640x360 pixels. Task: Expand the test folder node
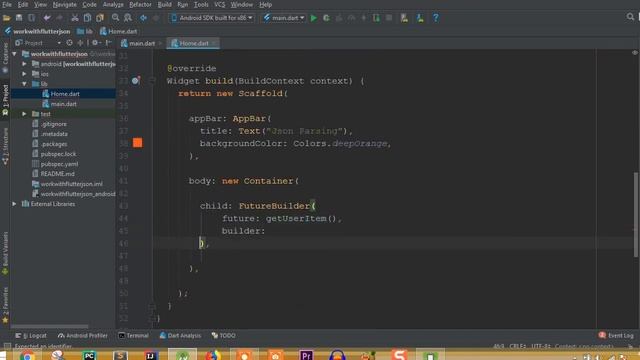pyautogui.click(x=24, y=114)
